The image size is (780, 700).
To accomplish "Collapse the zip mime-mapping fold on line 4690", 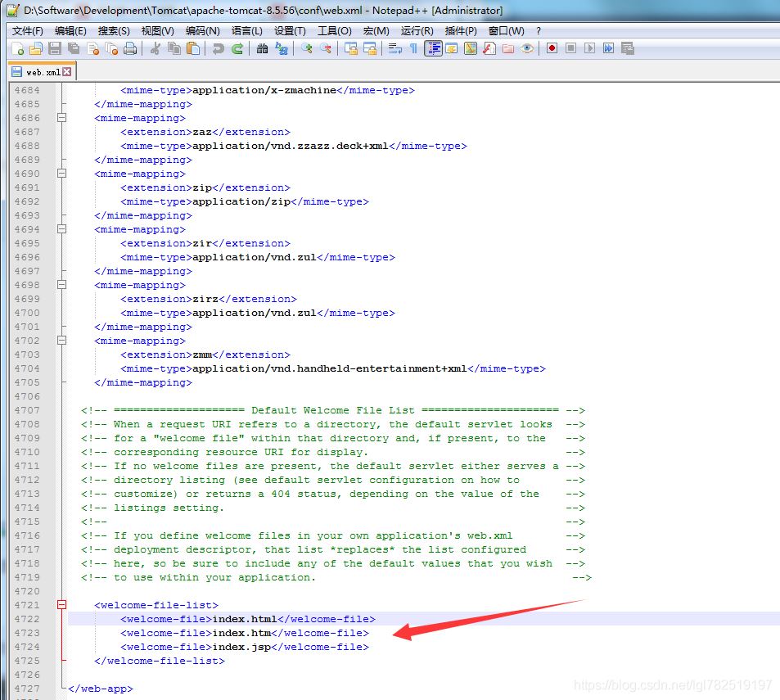I will tap(61, 174).
